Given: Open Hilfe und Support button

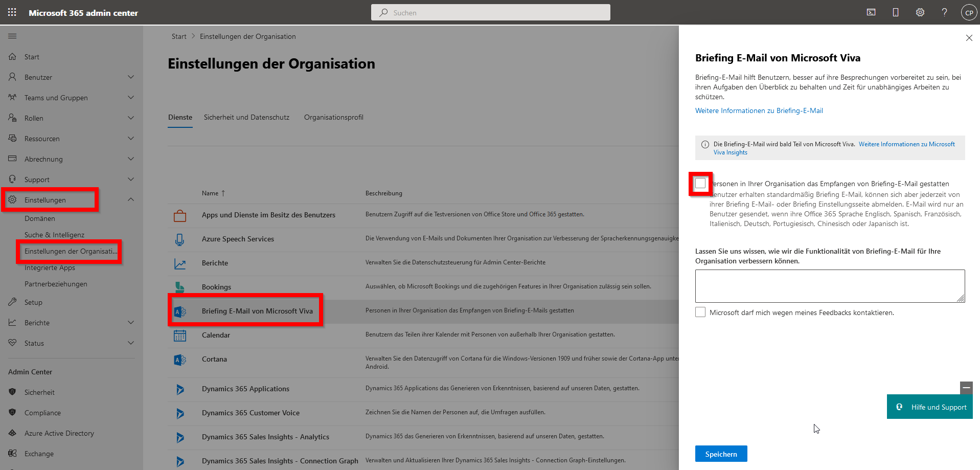Looking at the screenshot, I should pyautogui.click(x=930, y=407).
